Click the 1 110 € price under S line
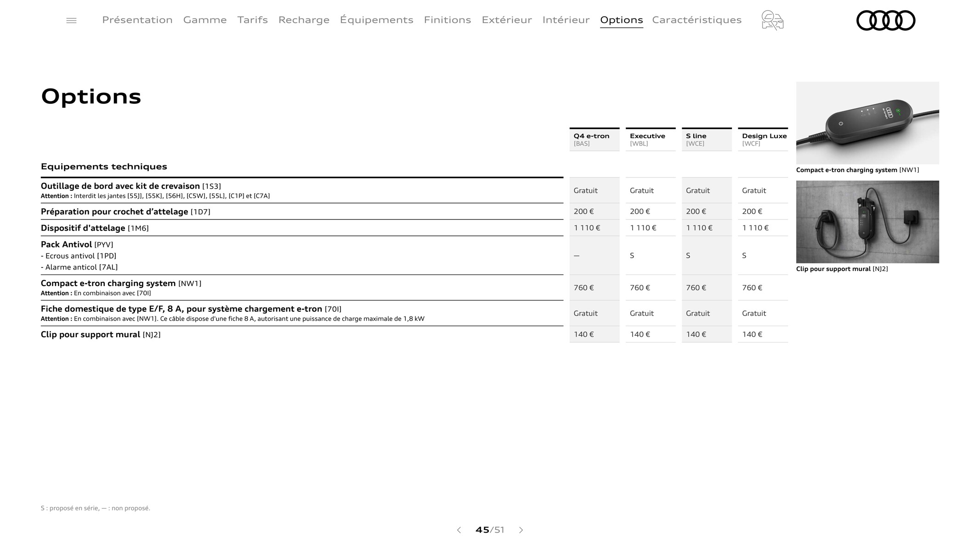980x551 pixels. pos(699,228)
